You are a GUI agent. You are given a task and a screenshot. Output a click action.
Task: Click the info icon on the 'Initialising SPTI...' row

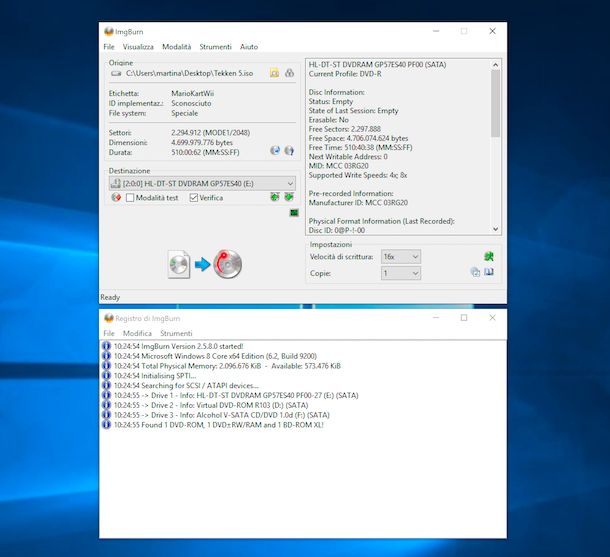coord(106,375)
